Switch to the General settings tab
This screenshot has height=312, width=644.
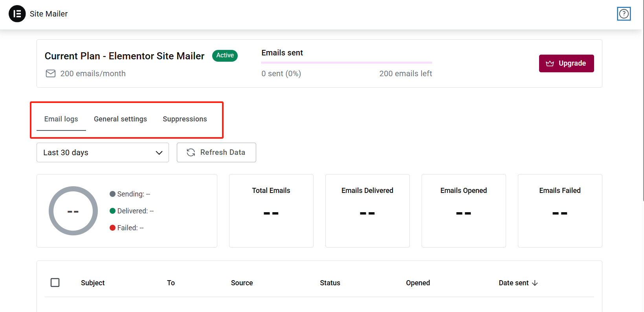(120, 119)
